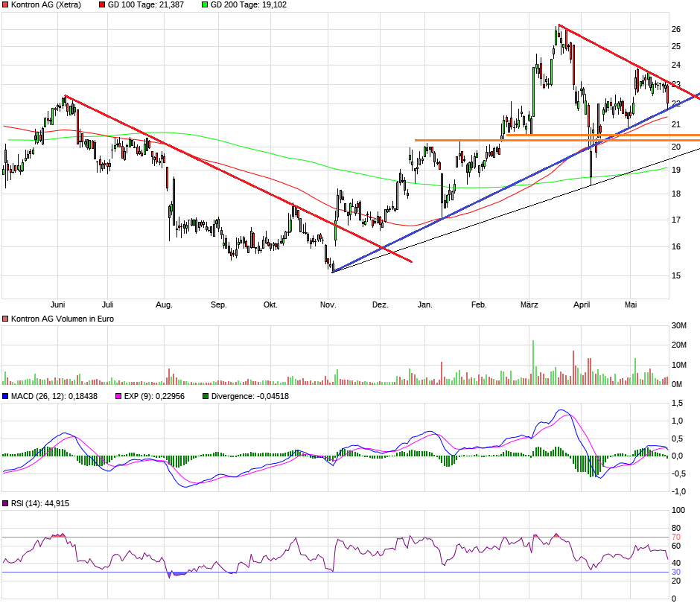Click the 10M volume axis label
Image resolution: width=700 pixels, height=606 pixels.
[679, 365]
